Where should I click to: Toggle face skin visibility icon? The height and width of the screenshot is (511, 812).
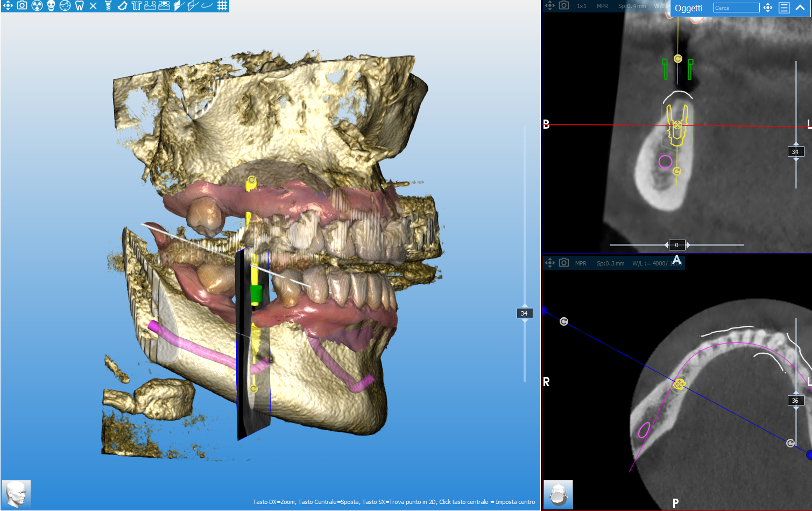point(65,6)
